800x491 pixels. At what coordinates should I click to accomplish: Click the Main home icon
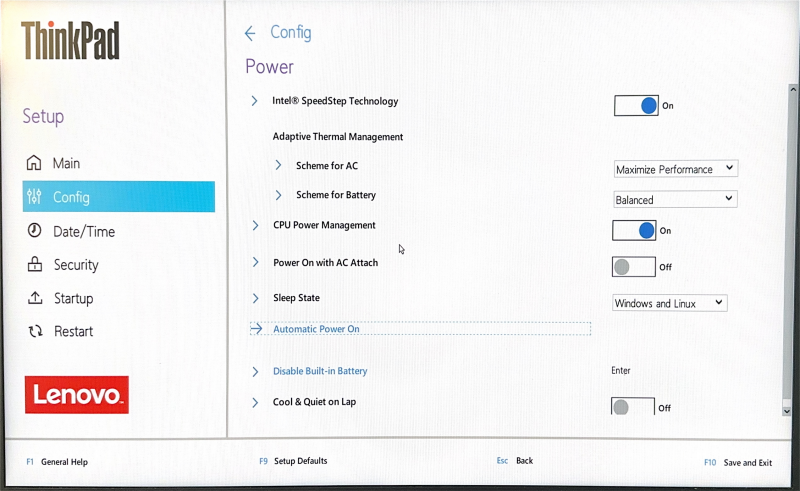click(x=34, y=163)
